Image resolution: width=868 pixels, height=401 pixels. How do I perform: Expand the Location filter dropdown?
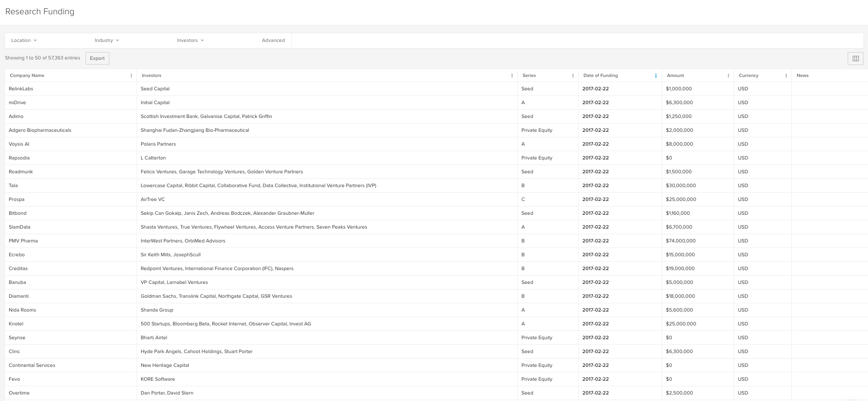click(x=24, y=40)
